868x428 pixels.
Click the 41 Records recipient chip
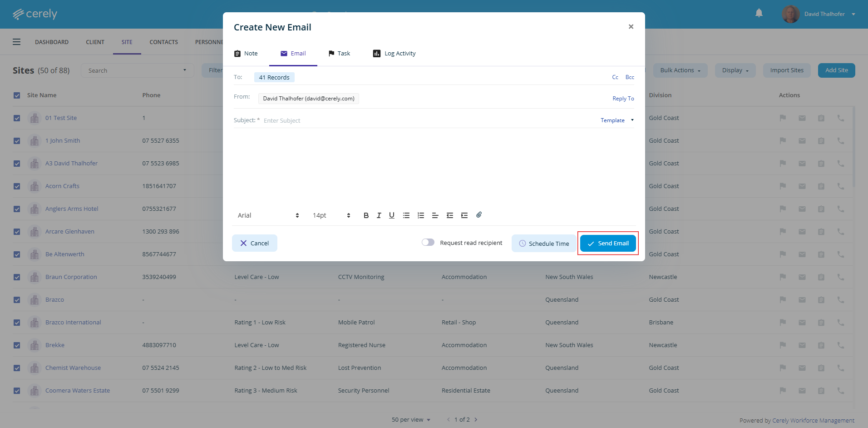click(274, 77)
